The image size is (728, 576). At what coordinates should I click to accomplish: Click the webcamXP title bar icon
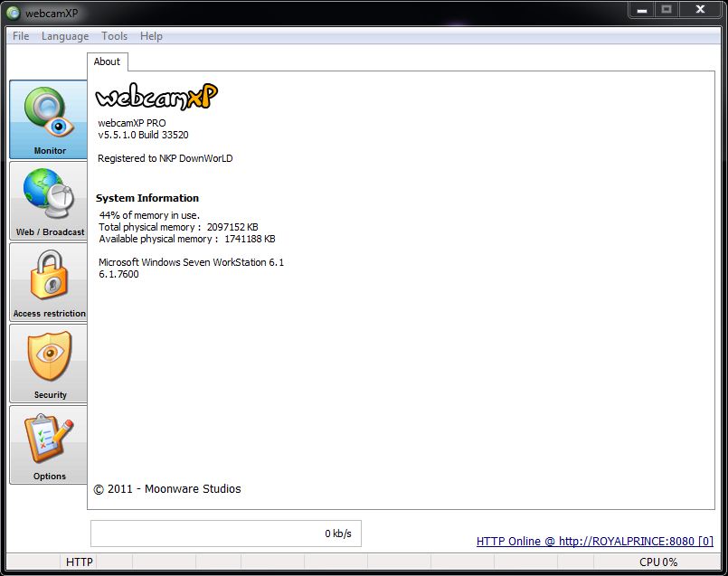coord(14,13)
